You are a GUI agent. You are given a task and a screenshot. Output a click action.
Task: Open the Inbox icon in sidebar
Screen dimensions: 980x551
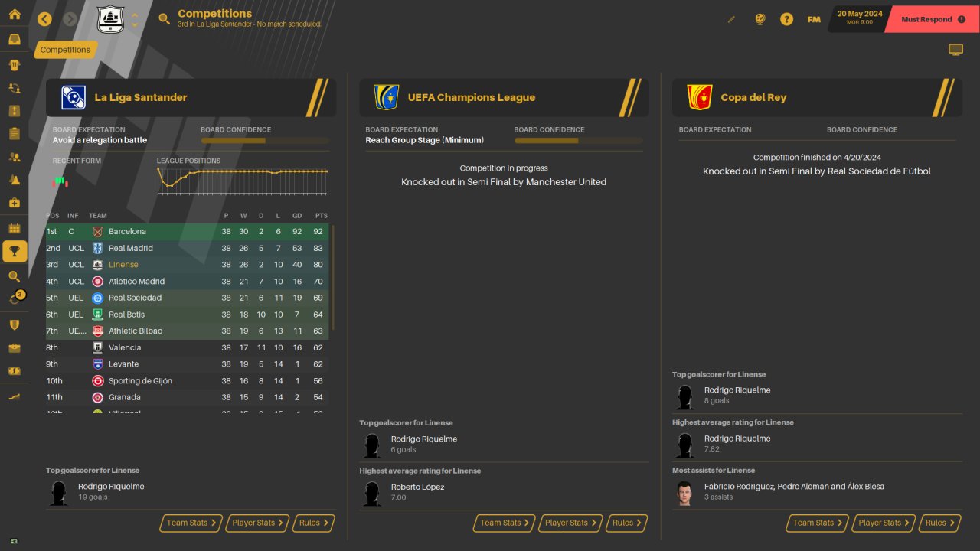(15, 39)
